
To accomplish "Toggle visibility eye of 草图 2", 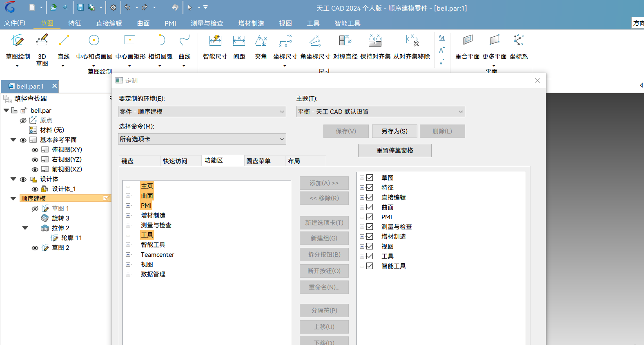I will pyautogui.click(x=35, y=248).
